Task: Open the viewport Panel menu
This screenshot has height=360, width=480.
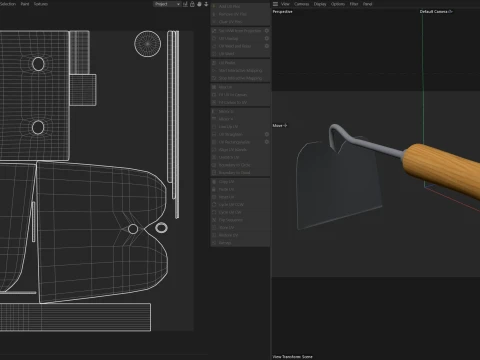Action: [367, 4]
